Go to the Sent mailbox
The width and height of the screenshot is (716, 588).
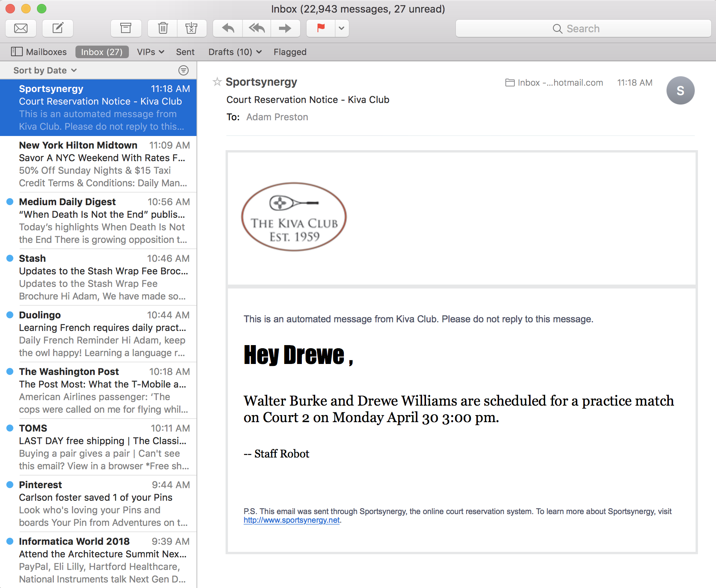pos(185,52)
